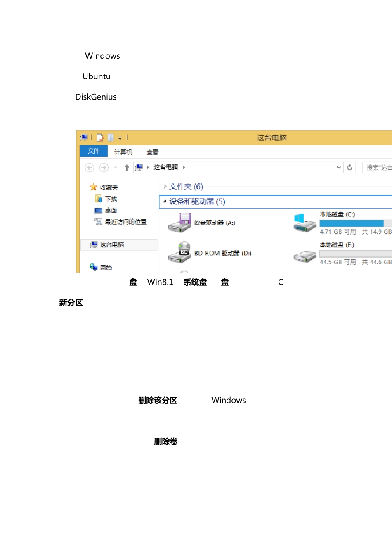392x555 pixels.
Task: Click the 这台电脑 navigation pane icon
Action: click(x=94, y=244)
